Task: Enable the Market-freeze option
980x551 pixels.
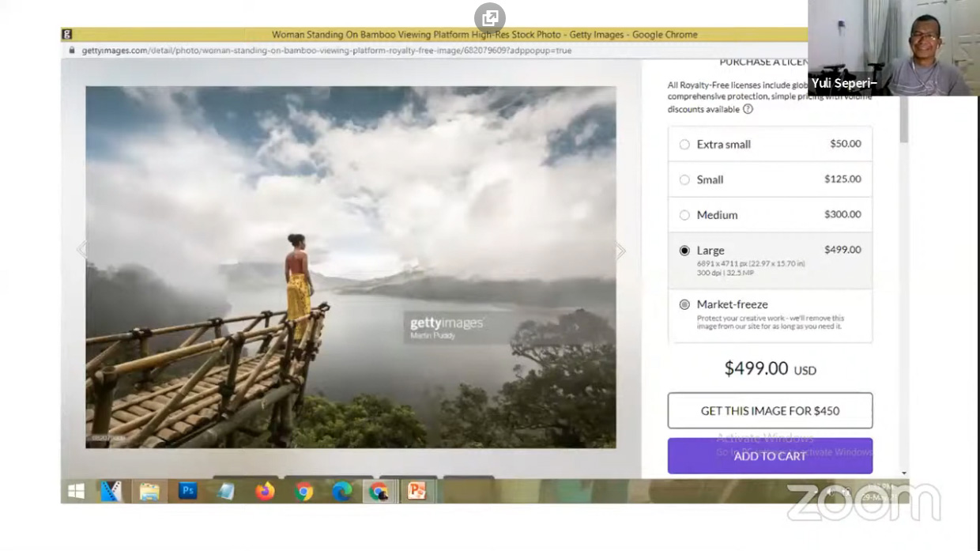Action: point(684,304)
